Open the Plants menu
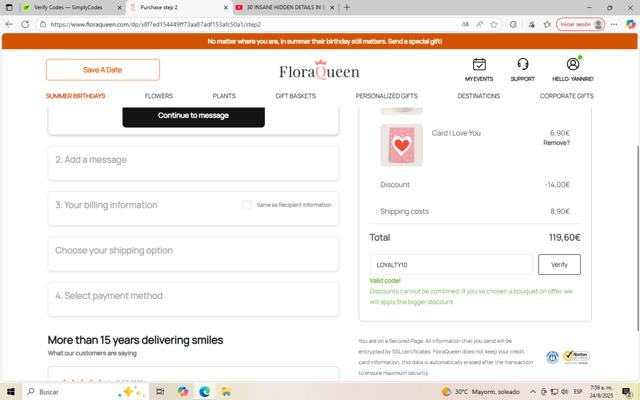640x400 pixels. point(224,96)
